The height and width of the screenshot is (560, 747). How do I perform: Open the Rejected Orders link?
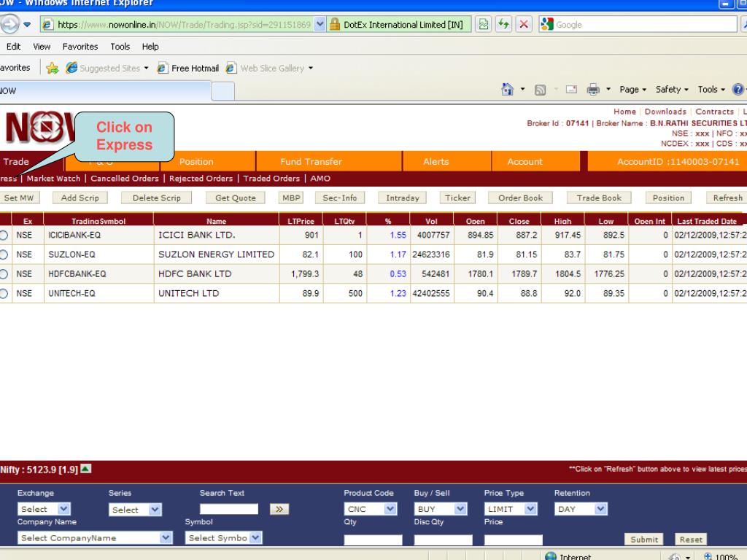201,179
